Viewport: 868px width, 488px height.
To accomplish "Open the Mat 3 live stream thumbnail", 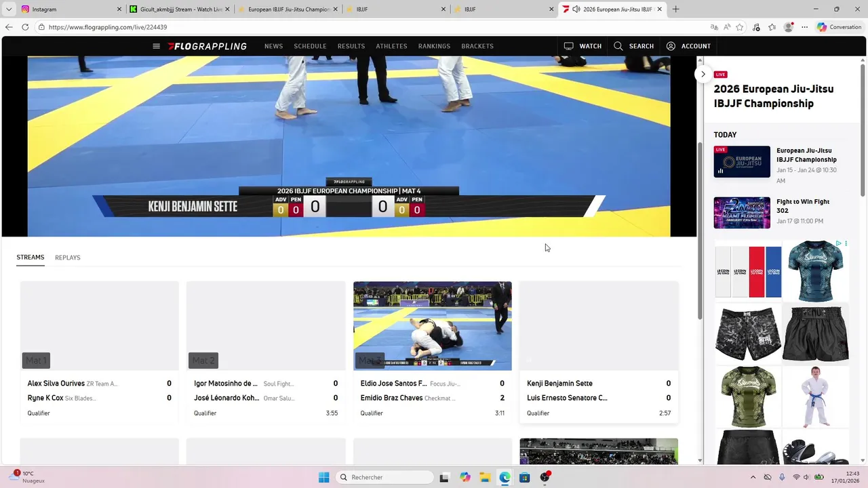I will tap(433, 326).
